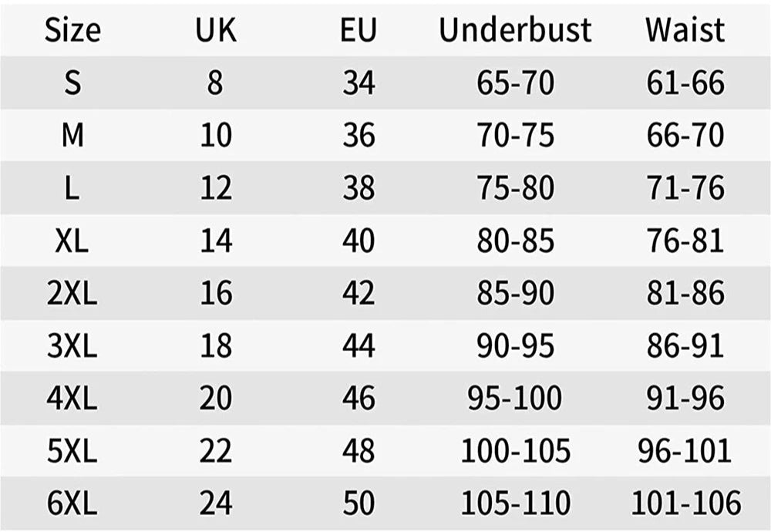Image resolution: width=771 pixels, height=532 pixels.
Task: Select the M size cell
Action: pyautogui.click(x=72, y=135)
